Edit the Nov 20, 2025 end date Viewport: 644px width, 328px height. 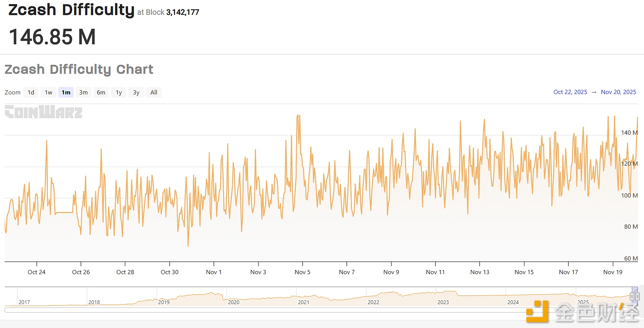[618, 92]
